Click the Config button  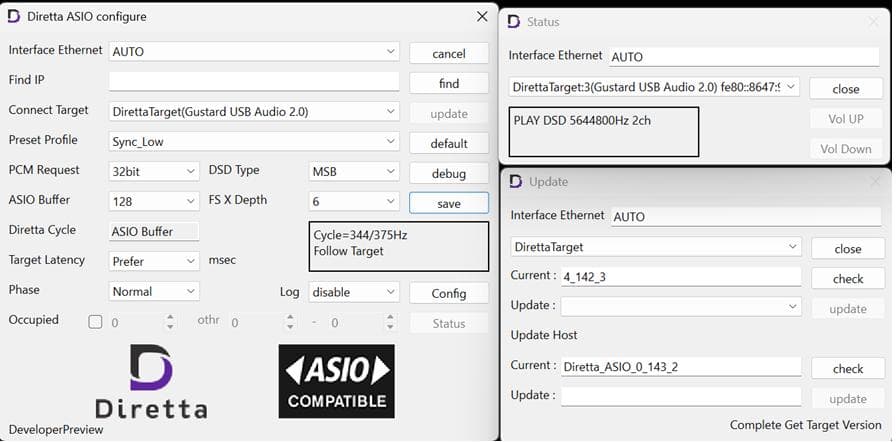tap(449, 293)
